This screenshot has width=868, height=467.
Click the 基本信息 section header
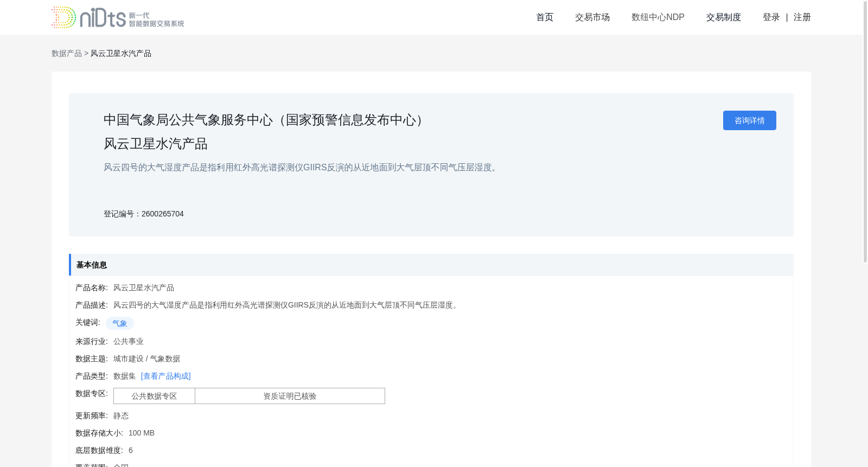(431, 265)
